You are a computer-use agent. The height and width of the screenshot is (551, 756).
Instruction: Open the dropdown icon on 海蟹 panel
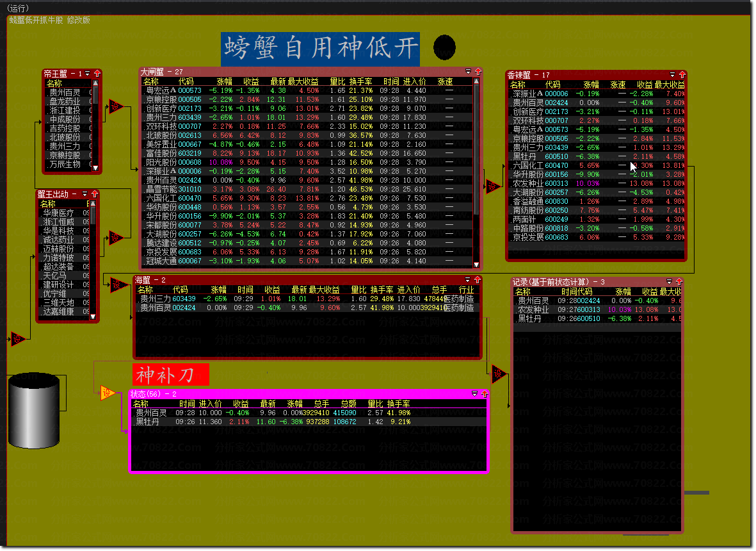468,280
